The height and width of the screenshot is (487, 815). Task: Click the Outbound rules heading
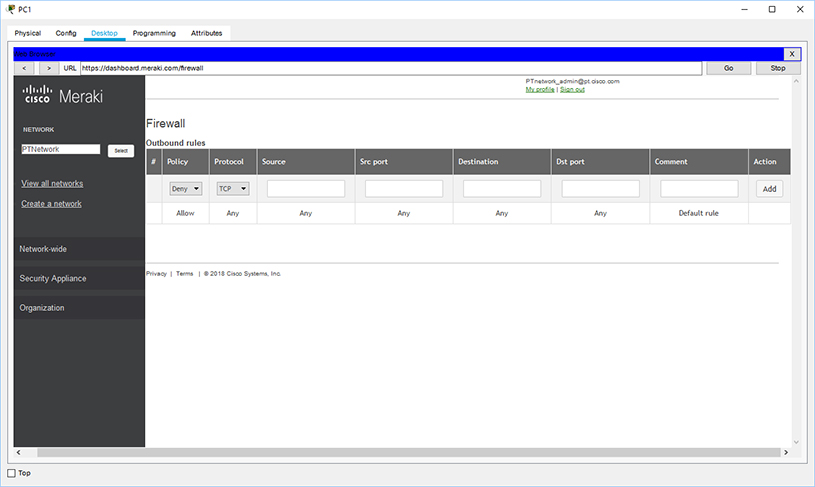coord(176,143)
